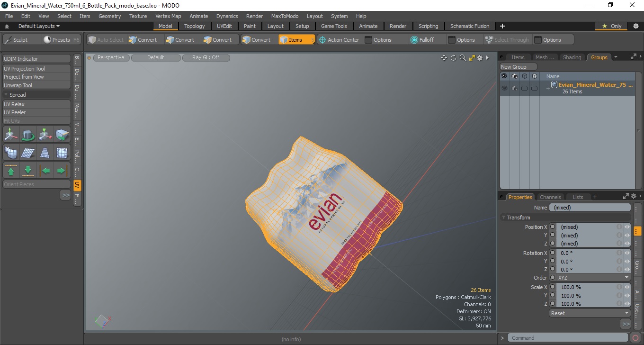Toggle render camera for Evian group
Viewport: 644px width, 345px height.
515,88
